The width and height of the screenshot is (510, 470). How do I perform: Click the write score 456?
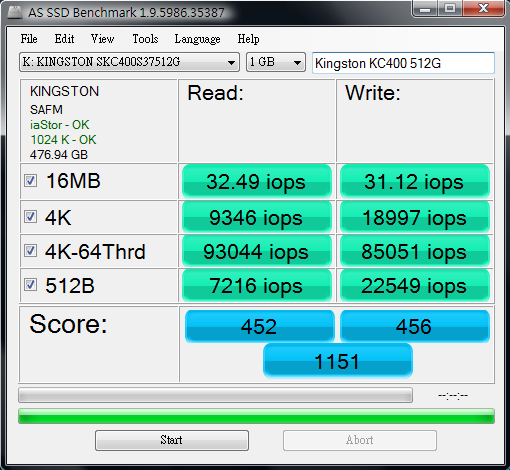[x=415, y=326]
